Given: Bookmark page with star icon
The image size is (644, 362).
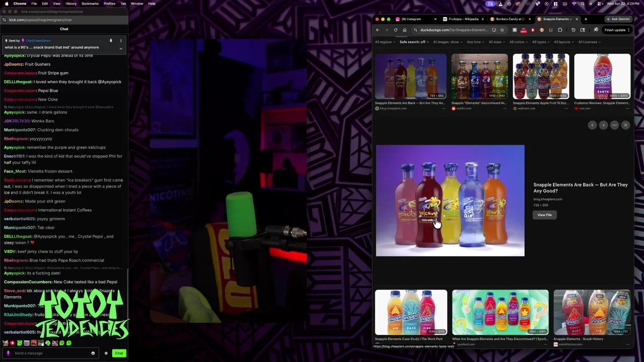Looking at the screenshot, I should click(x=502, y=30).
